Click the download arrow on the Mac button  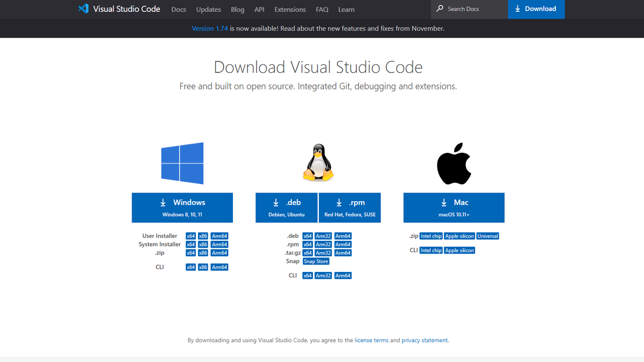click(x=444, y=202)
